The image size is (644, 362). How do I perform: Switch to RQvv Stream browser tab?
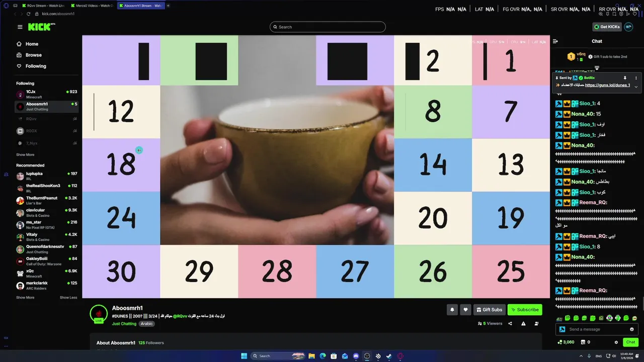pos(43,6)
